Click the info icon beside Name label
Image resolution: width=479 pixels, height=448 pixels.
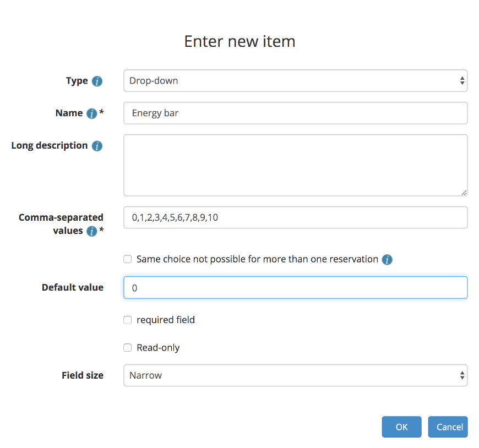(x=92, y=113)
